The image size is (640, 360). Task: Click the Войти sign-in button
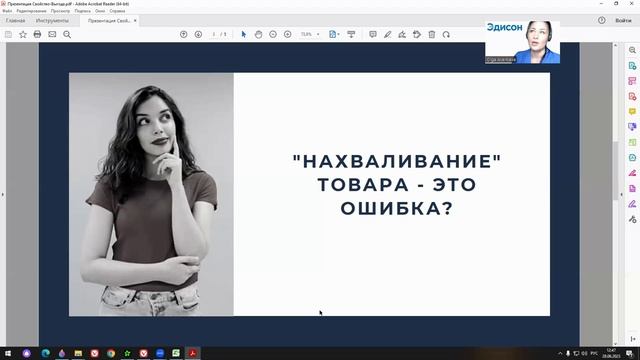coord(623,20)
